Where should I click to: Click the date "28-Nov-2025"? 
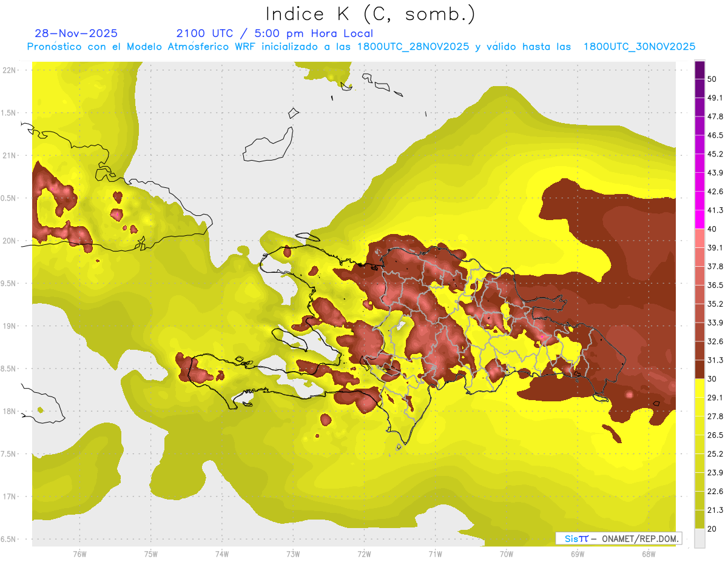click(76, 33)
